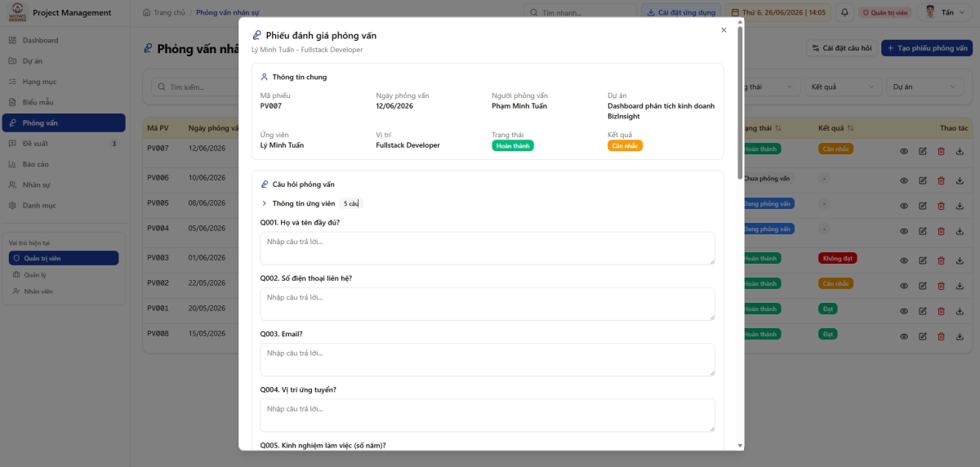Image resolution: width=980 pixels, height=467 pixels.
Task: View the PV006 interview record
Action: point(904,180)
